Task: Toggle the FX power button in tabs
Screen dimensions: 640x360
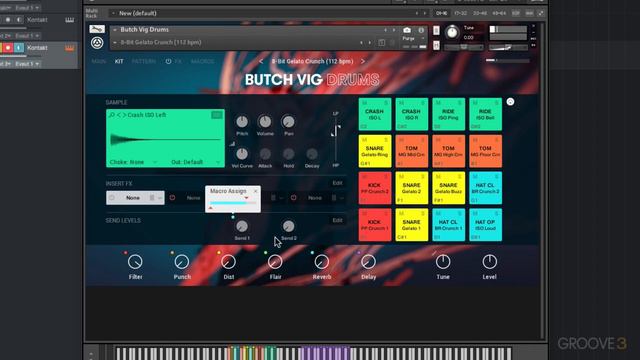Action: point(168,61)
